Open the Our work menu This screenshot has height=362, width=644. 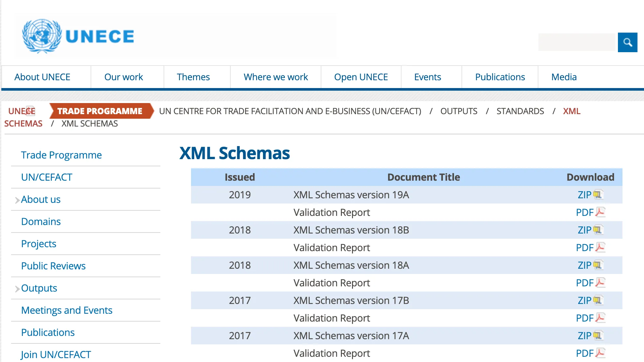pos(124,77)
